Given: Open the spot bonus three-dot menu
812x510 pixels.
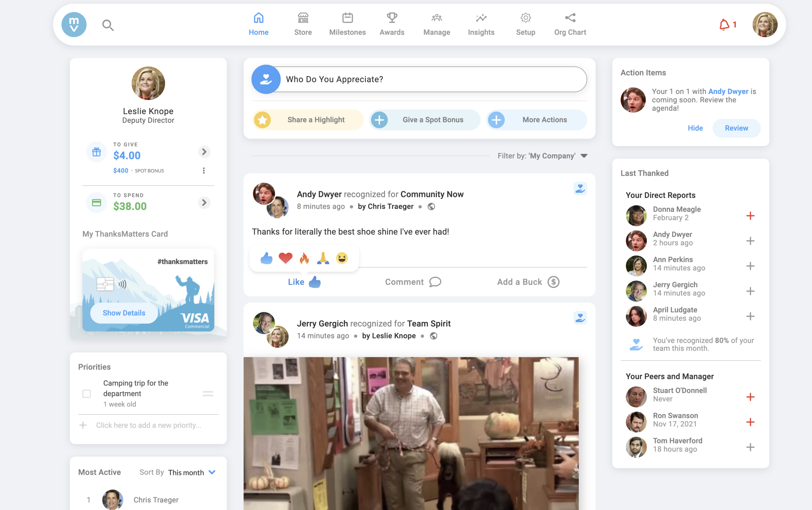Looking at the screenshot, I should (204, 171).
